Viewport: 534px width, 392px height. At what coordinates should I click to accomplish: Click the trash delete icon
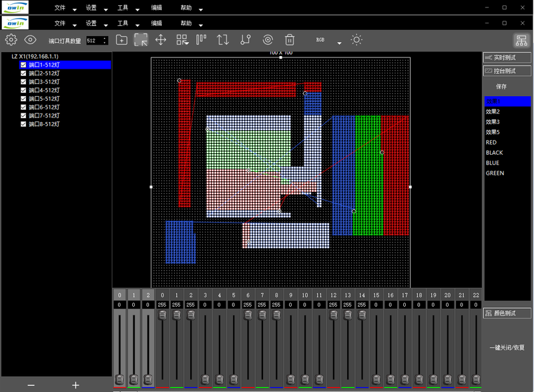(290, 40)
